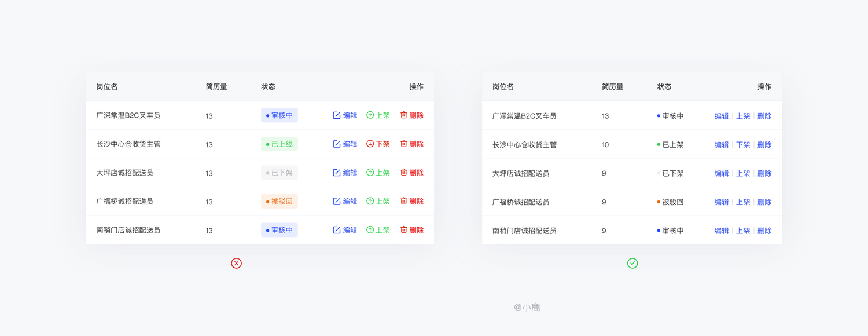Click the green 已上线 status badge
The height and width of the screenshot is (336, 868).
279,144
